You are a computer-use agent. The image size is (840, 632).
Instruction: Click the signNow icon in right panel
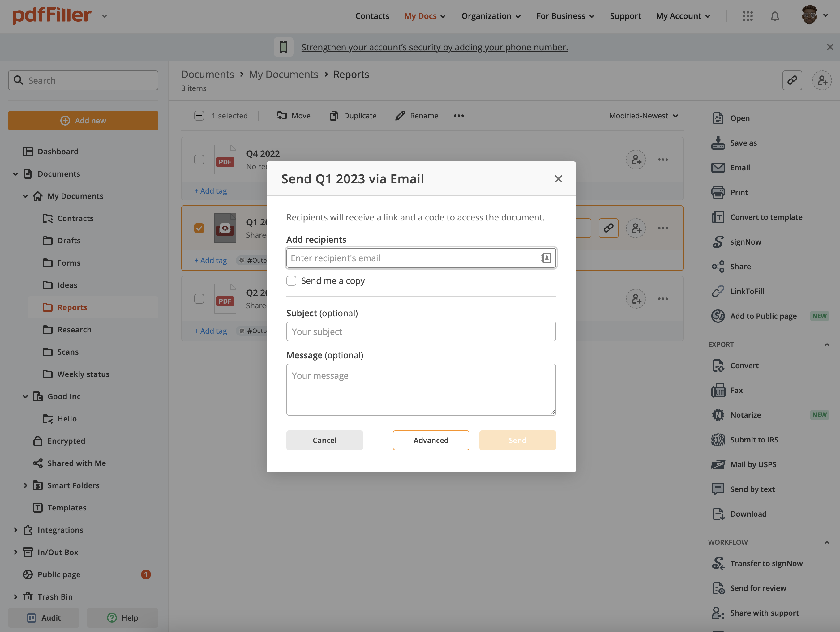(x=718, y=242)
